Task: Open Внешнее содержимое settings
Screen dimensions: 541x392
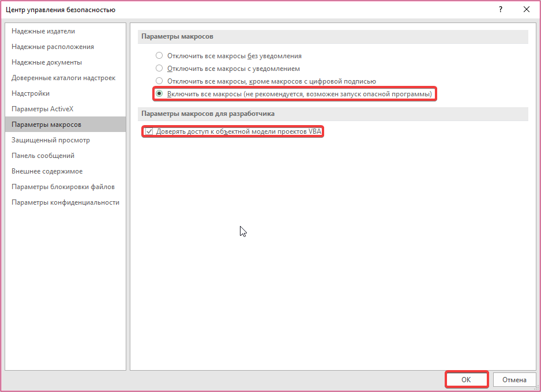Action: 47,171
